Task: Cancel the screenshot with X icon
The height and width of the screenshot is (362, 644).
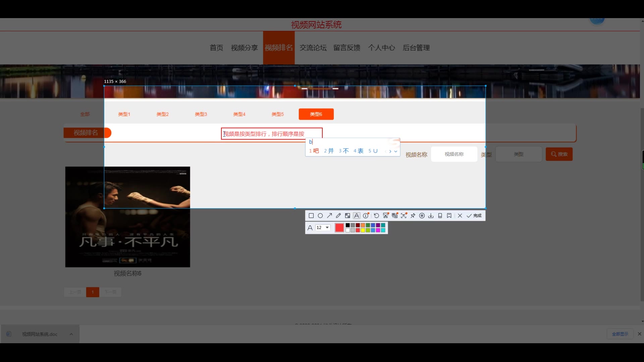Action: 460,216
